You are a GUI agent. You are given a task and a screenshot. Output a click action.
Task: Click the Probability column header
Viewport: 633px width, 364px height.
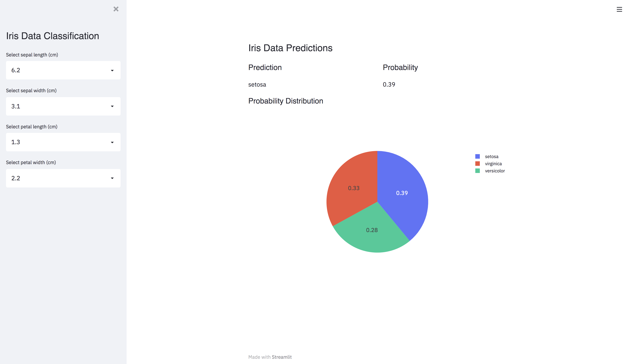pos(400,67)
